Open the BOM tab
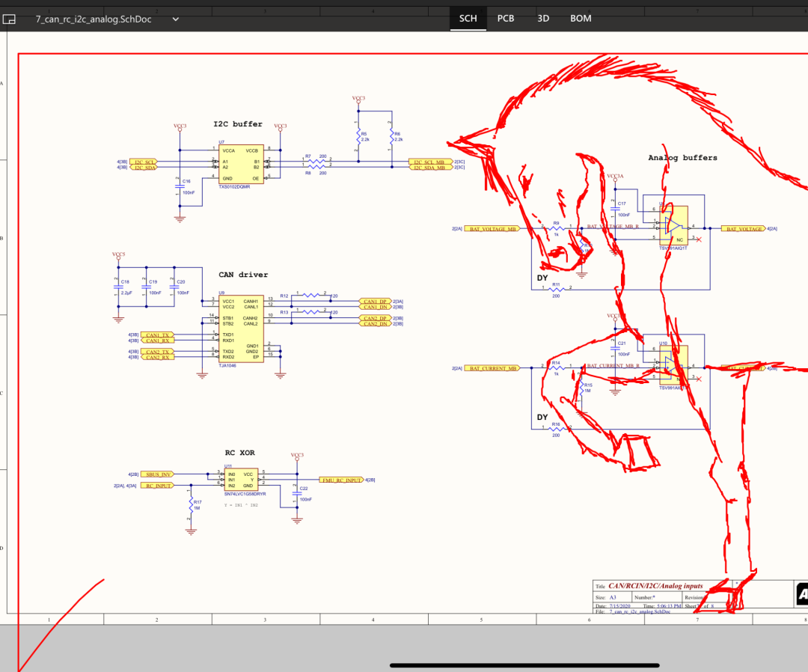808x672 pixels. click(x=581, y=19)
